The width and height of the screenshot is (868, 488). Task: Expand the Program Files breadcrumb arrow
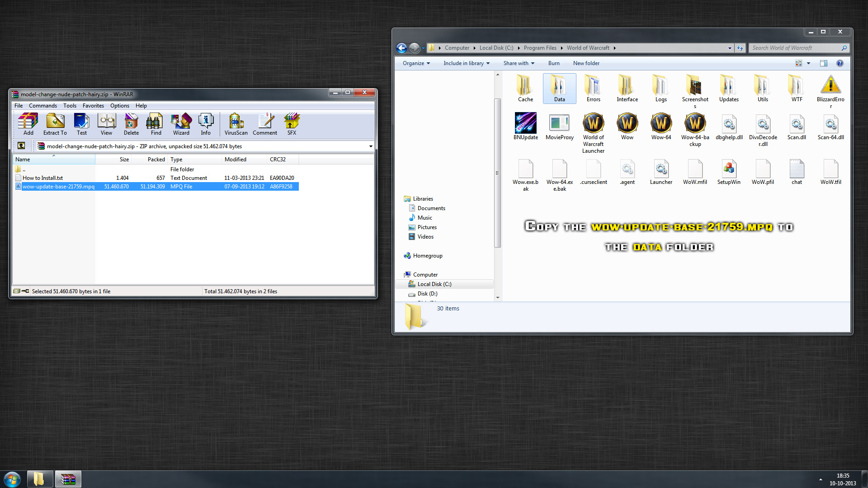(x=561, y=48)
